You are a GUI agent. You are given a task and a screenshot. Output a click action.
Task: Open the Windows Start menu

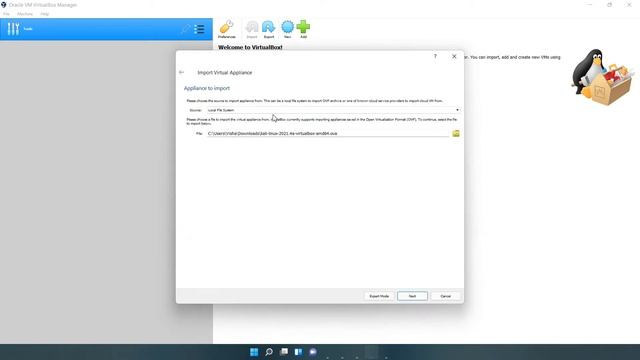point(254,352)
